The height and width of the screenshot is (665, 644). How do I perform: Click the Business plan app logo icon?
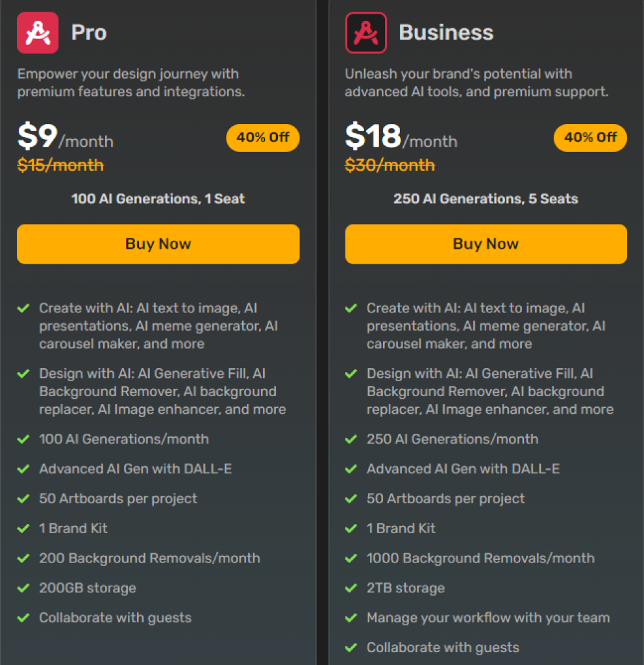(365, 31)
